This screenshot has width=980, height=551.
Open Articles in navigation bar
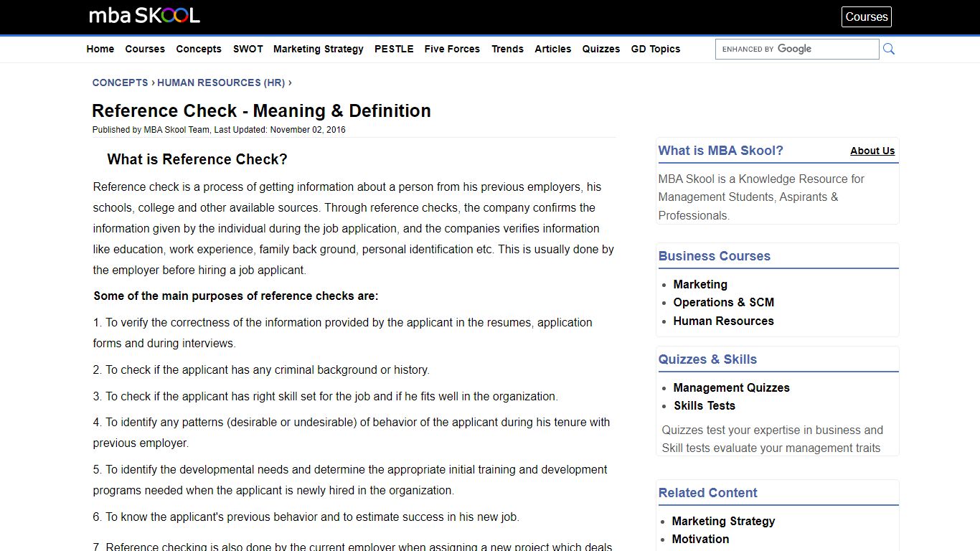pos(553,49)
